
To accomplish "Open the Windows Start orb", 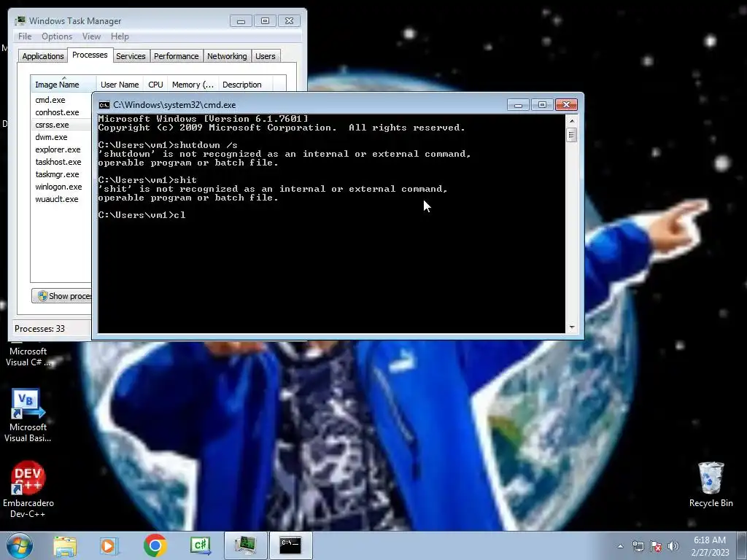I will (20, 545).
